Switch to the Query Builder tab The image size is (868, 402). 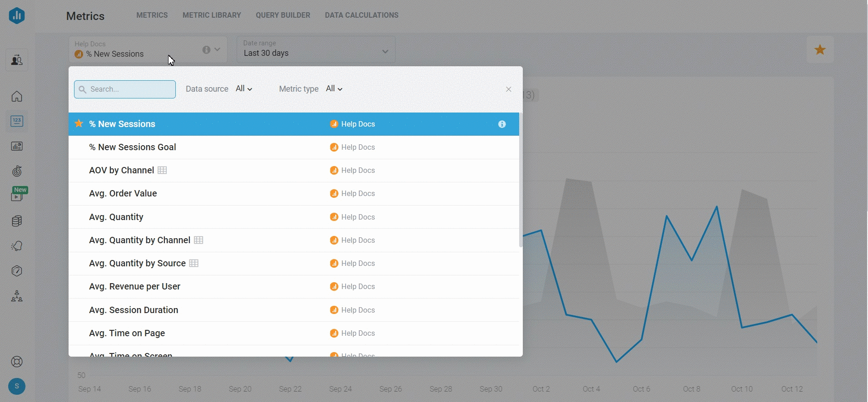click(283, 15)
